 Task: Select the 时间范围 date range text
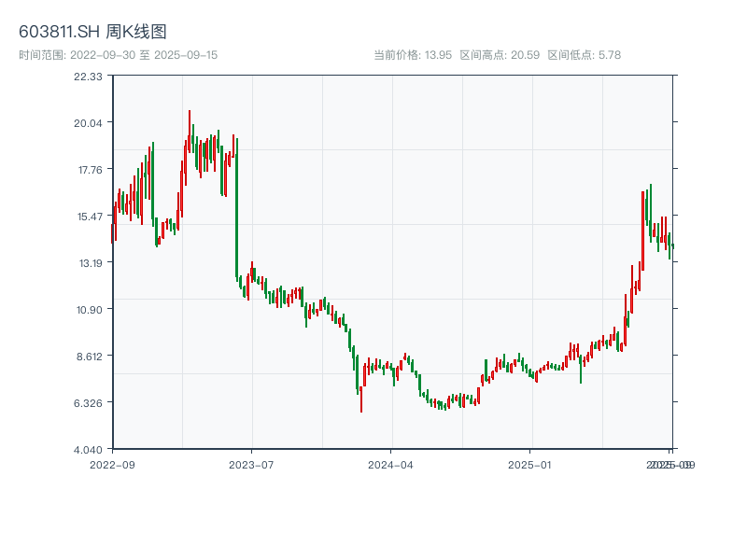118,55
